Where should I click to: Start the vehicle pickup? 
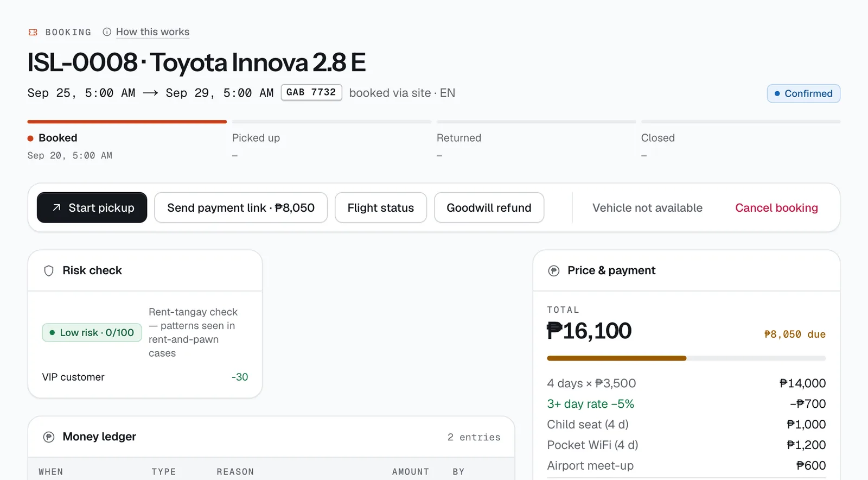click(92, 207)
